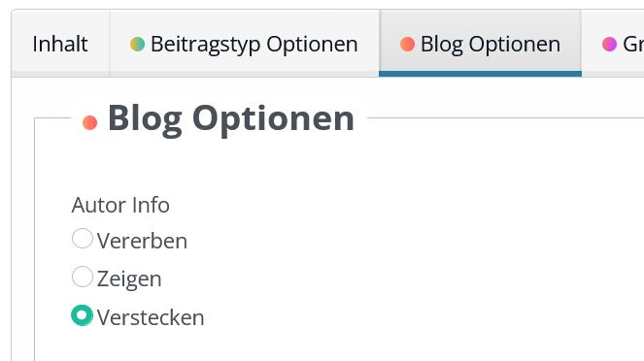Click the orange dot icon on Blog Optionen tab
644x361 pixels.
coord(407,45)
